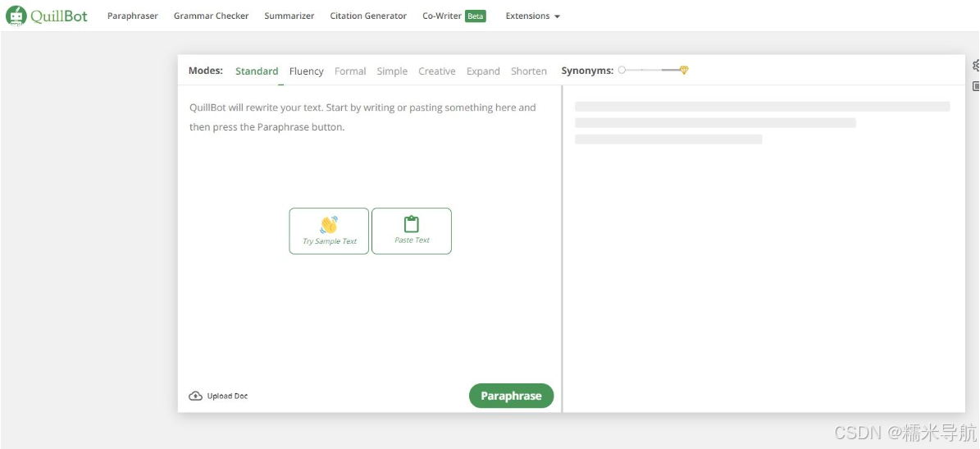
Task: Open the Citation Generator
Action: [x=368, y=16]
